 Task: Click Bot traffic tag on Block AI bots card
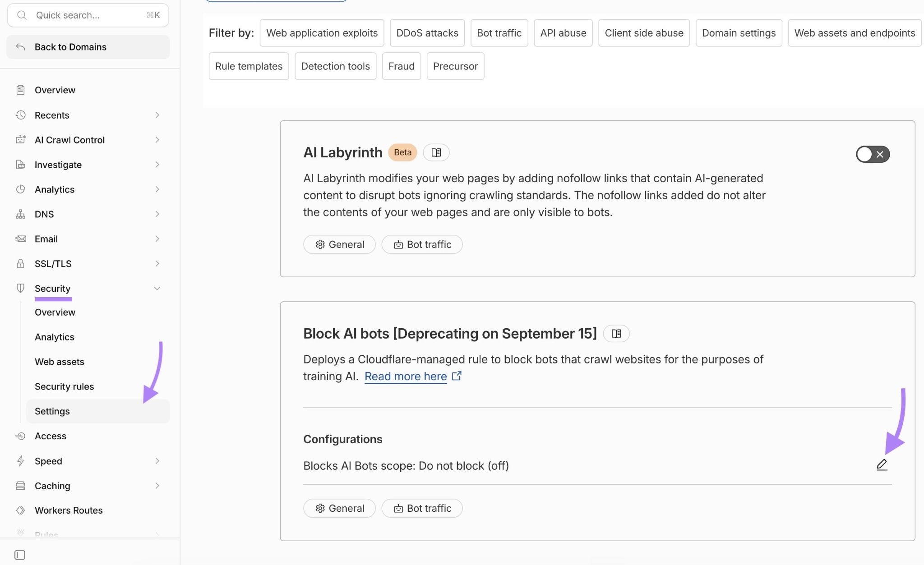422,508
